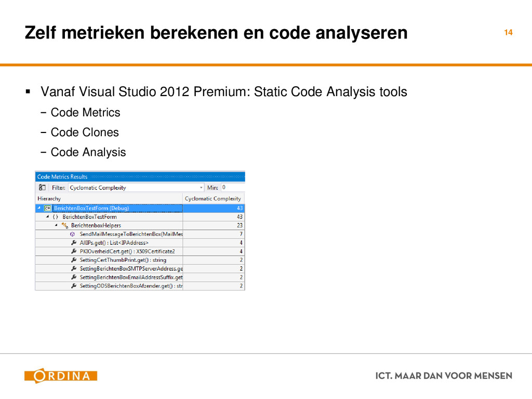This screenshot has height=399, width=532.
Task: Click complexity value 4 for AllIPs.get()
Action: click(x=241, y=243)
